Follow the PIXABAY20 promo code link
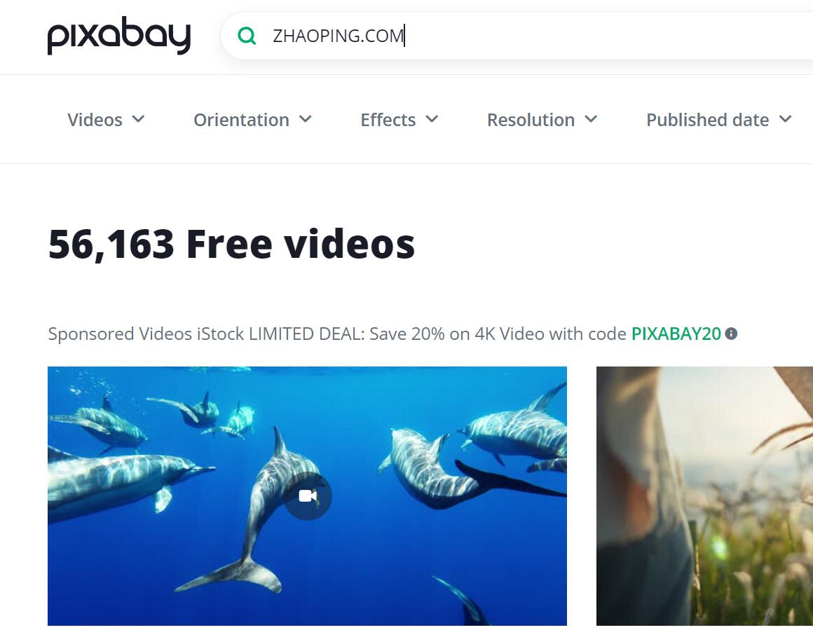The height and width of the screenshot is (644, 813). tap(676, 334)
